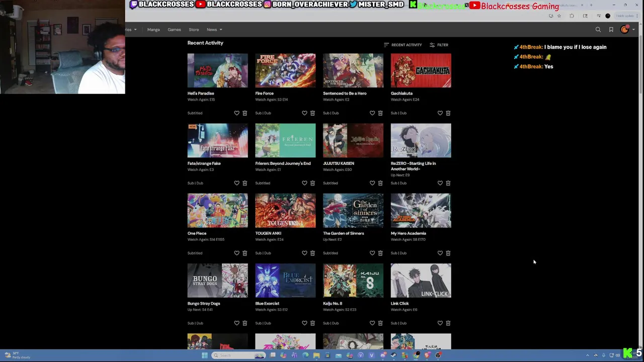Toggle watchlist heart for Gachiakuta
Viewport: 644px width, 362px height.
440,113
